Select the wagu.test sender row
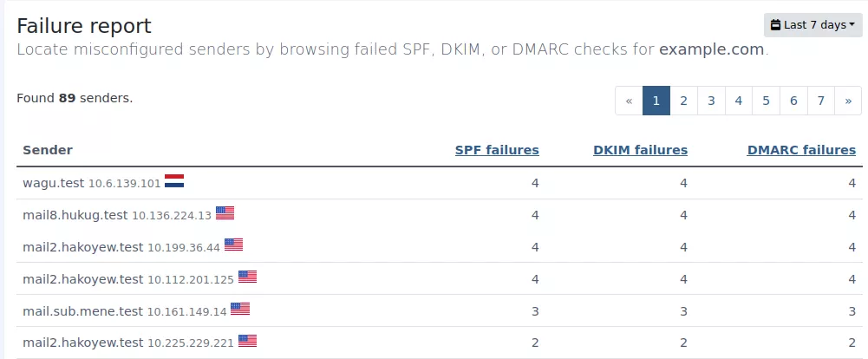 coord(440,183)
